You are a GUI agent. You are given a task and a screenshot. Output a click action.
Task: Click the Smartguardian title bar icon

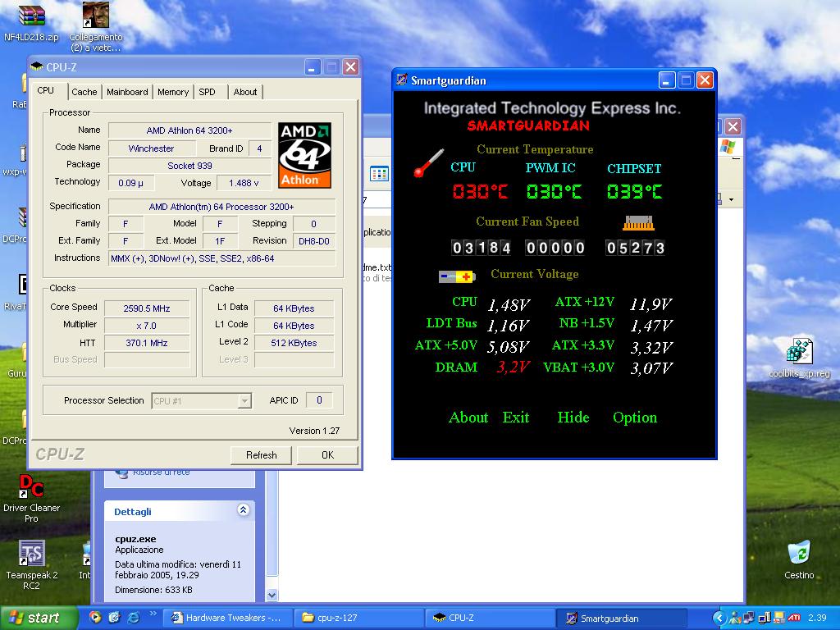click(x=402, y=80)
